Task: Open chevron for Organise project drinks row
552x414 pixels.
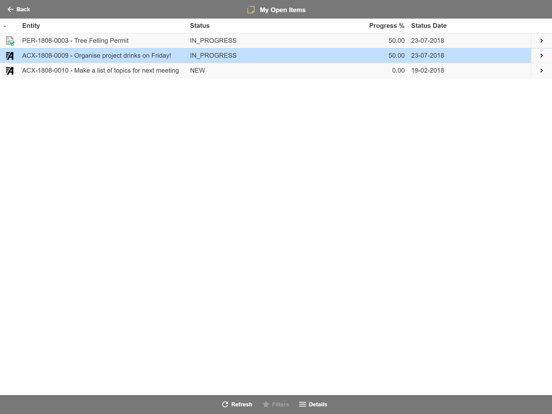Action: coord(541,56)
